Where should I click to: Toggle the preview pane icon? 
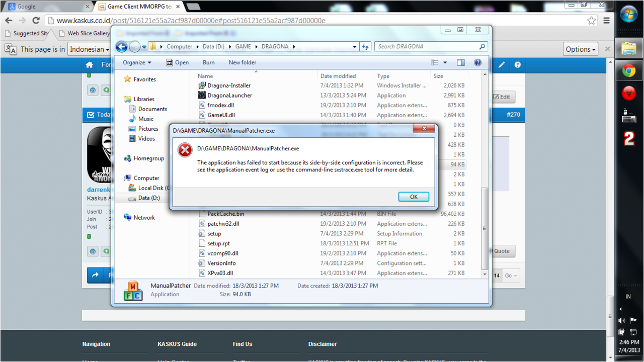[460, 63]
